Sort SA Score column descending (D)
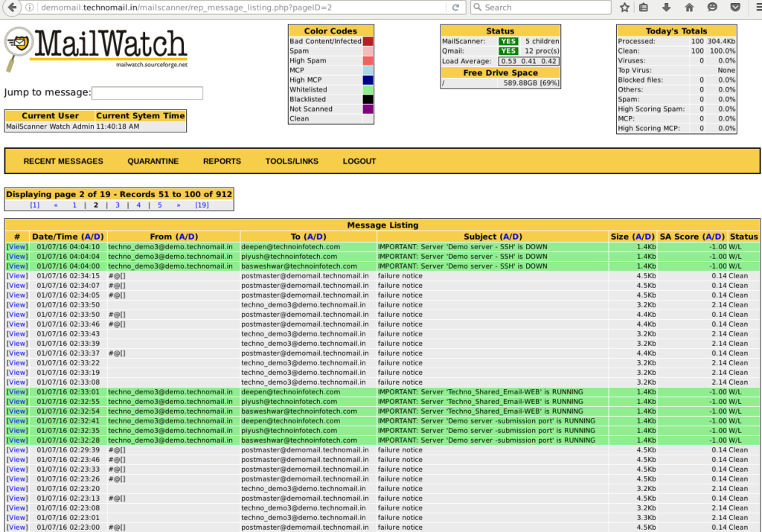Viewport: 762px width, 532px height. click(x=718, y=237)
